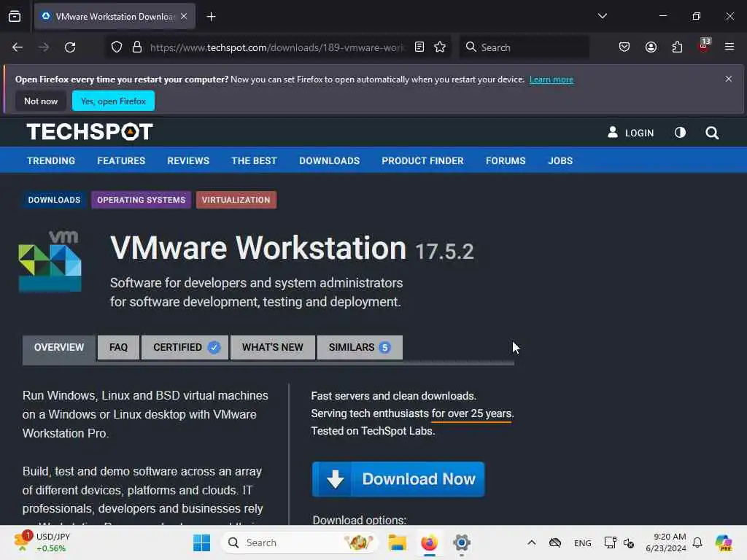Go back to the previous page
747x560 pixels.
pos(18,47)
